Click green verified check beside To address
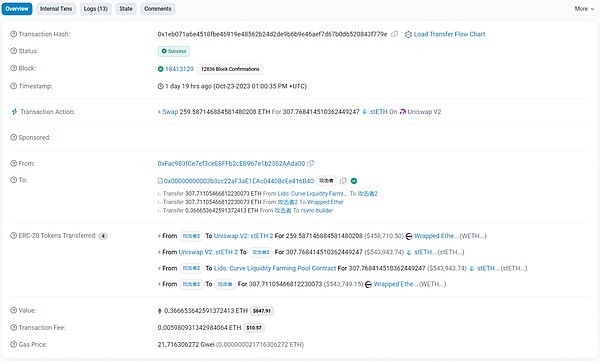This screenshot has width=600, height=361. click(x=354, y=181)
